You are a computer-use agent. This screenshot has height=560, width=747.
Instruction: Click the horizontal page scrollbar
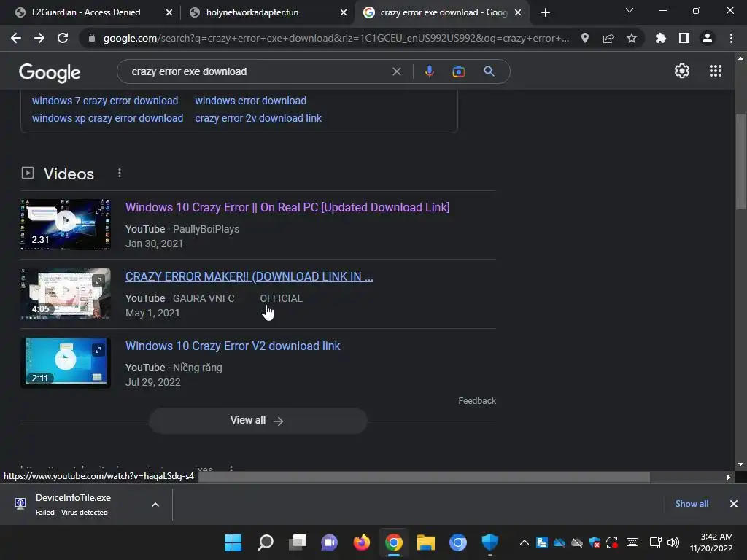click(424, 477)
